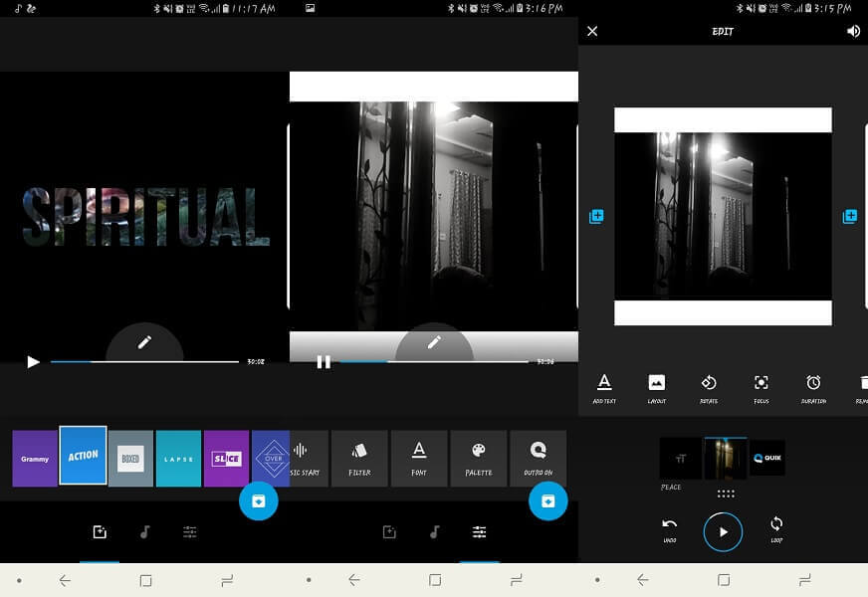Image resolution: width=868 pixels, height=597 pixels.
Task: Open the Filter option
Action: click(x=359, y=459)
